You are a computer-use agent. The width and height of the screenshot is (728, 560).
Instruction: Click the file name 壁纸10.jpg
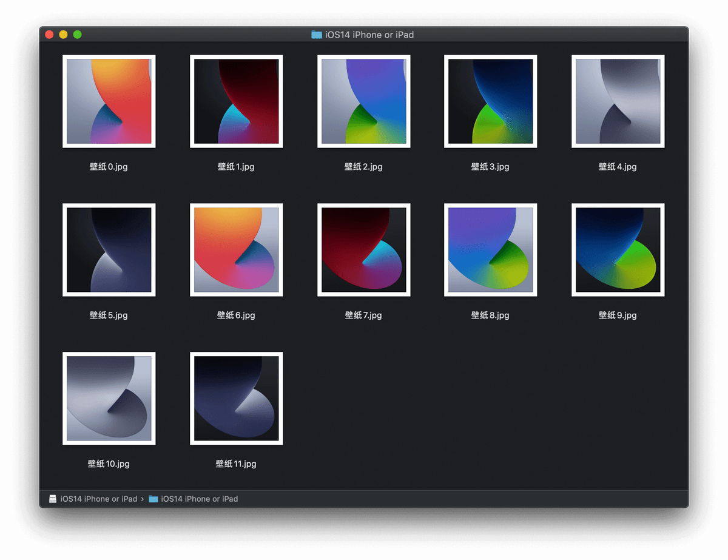109,464
